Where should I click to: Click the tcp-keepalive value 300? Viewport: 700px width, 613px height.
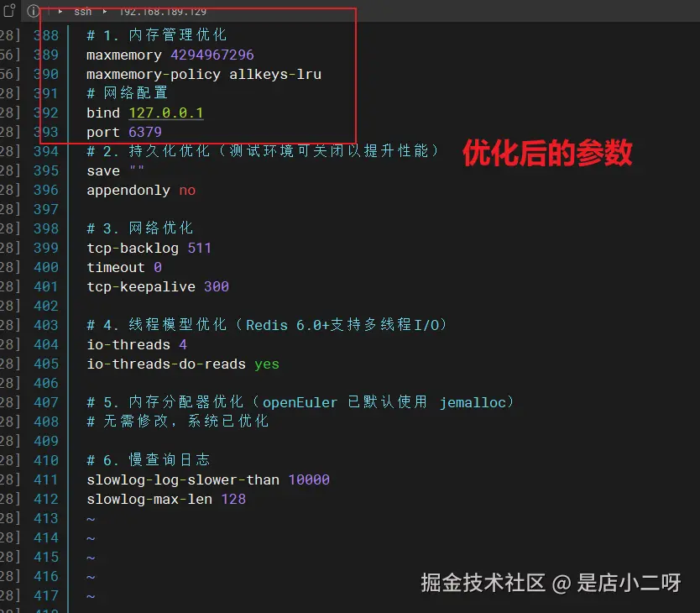coord(217,286)
